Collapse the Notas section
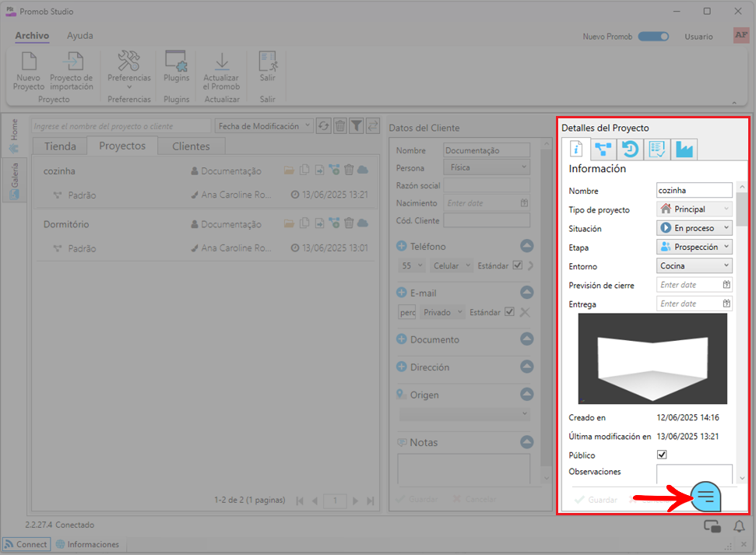 (527, 441)
